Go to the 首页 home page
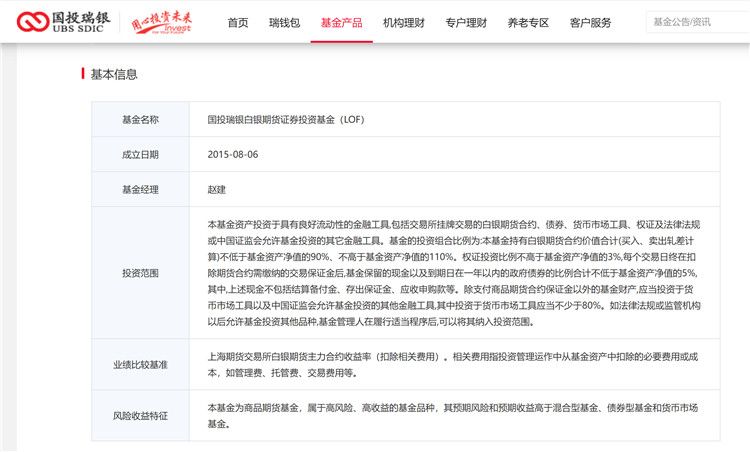Screen dimensions: 750x452 coord(238,22)
